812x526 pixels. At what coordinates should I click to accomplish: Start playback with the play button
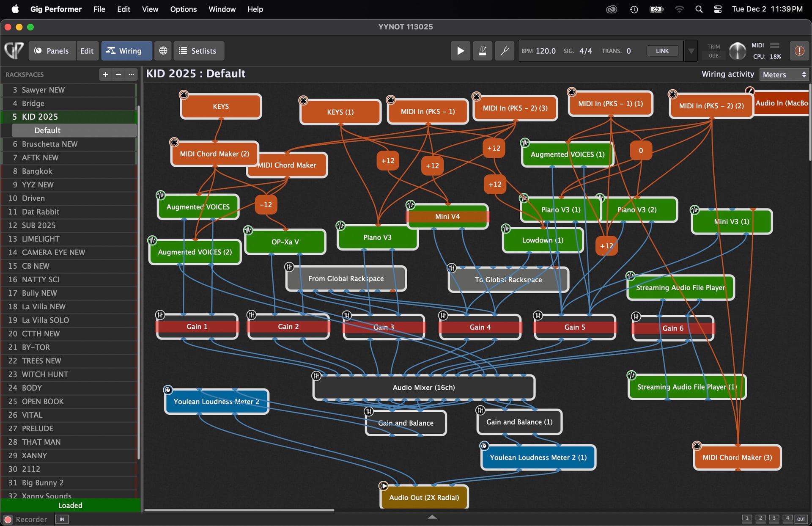coord(461,51)
